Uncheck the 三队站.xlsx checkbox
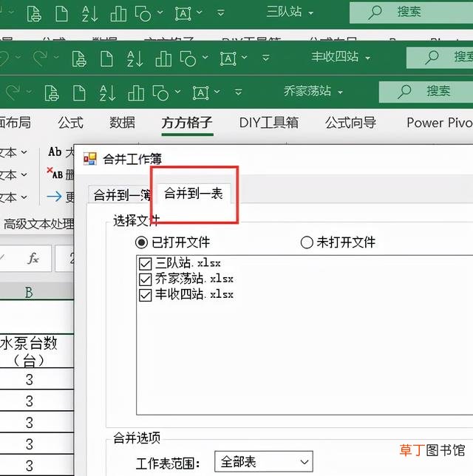473x476 pixels. click(x=145, y=263)
